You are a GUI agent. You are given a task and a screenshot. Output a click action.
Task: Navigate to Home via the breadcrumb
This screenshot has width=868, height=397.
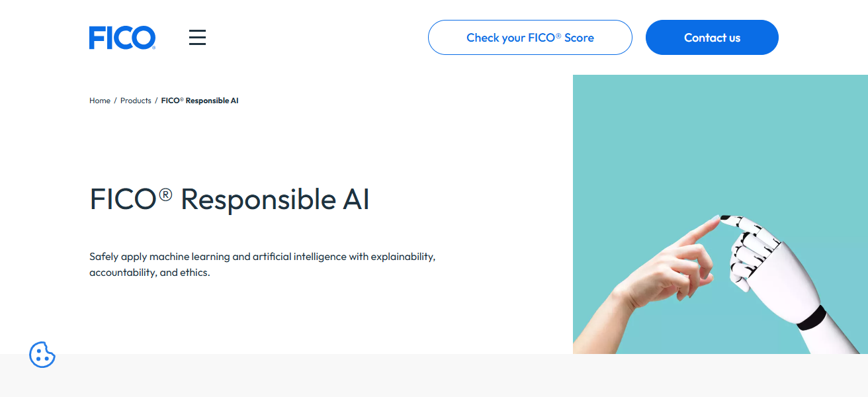(x=100, y=100)
